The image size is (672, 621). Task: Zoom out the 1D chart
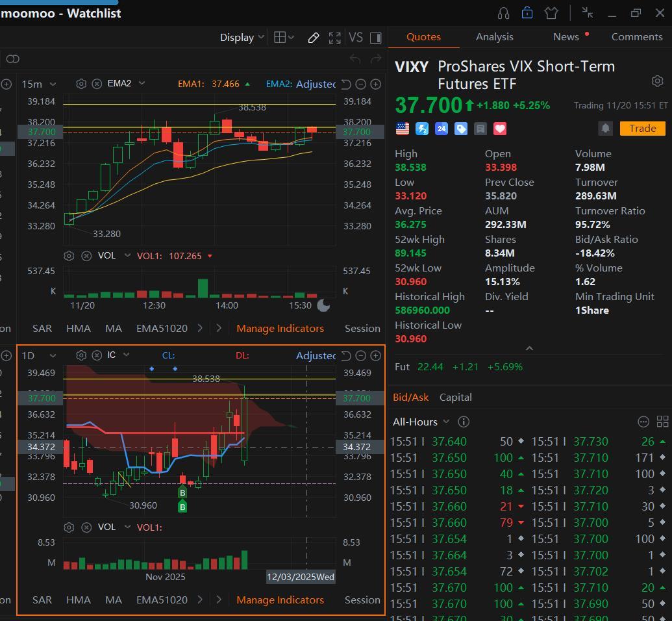(x=361, y=355)
